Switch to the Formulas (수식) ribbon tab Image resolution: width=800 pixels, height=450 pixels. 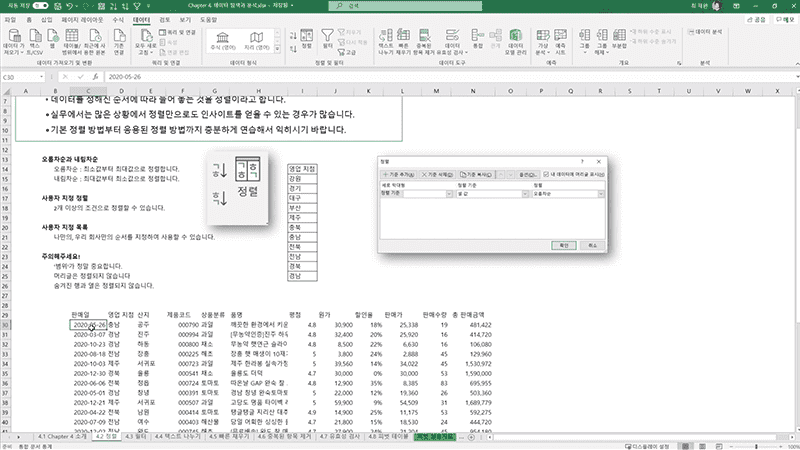(x=118, y=20)
